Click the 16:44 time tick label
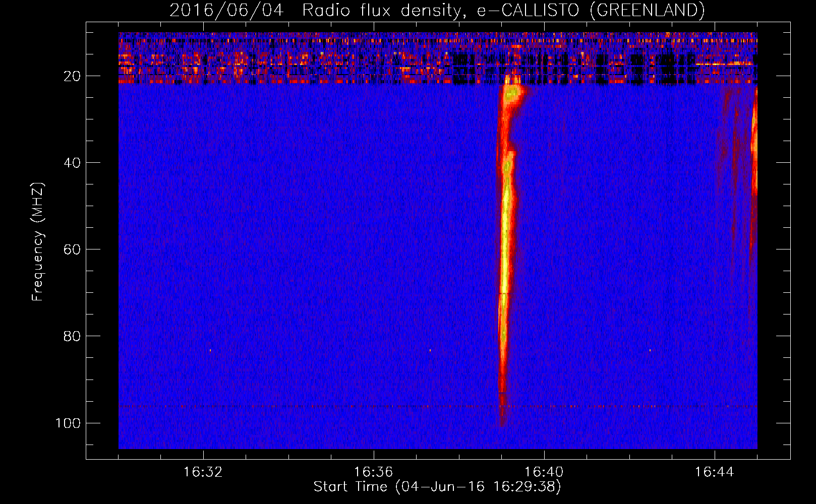816x504 pixels. (715, 472)
